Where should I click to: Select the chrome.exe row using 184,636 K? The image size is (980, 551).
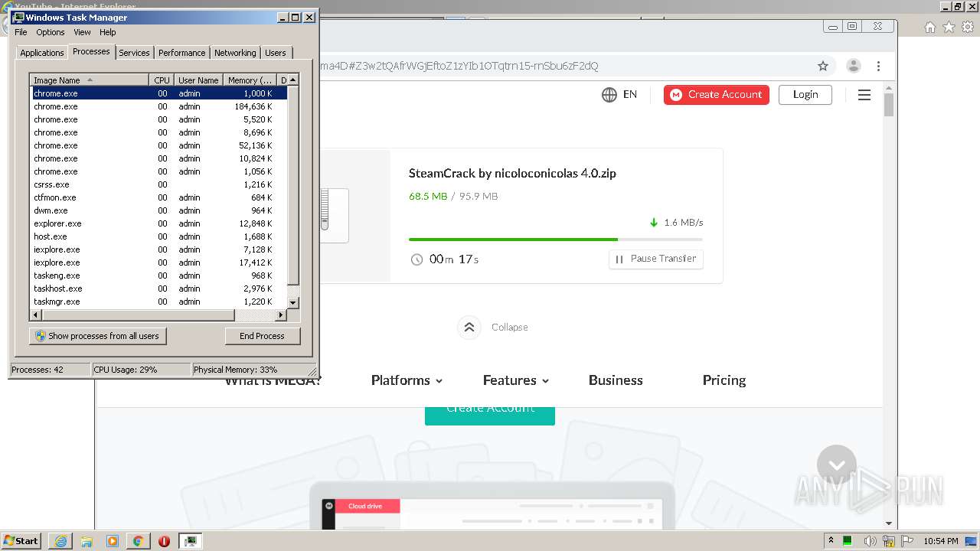pyautogui.click(x=159, y=106)
